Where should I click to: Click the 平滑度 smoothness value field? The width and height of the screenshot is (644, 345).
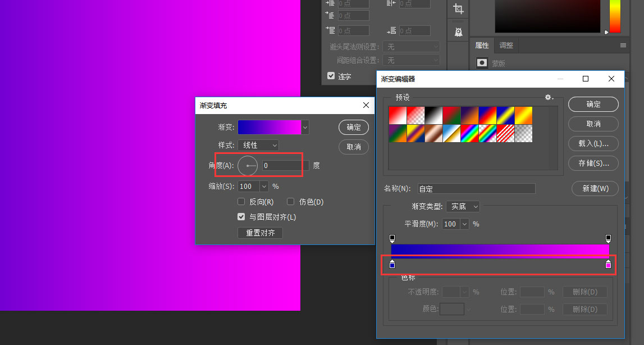[451, 224]
